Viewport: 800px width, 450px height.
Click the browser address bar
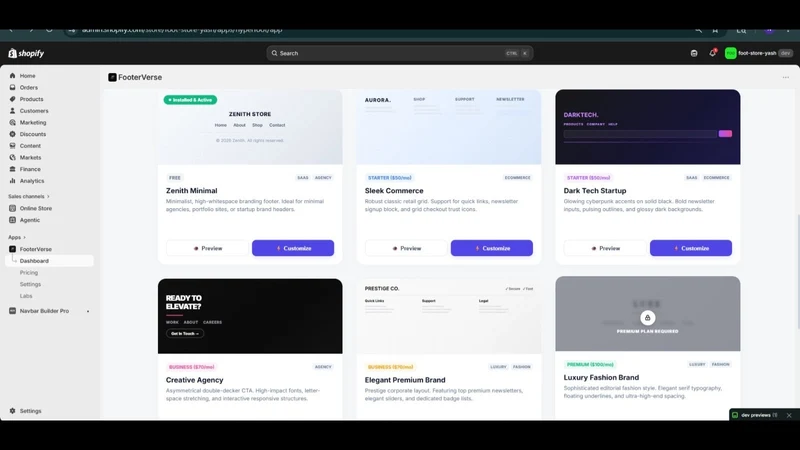pyautogui.click(x=378, y=31)
